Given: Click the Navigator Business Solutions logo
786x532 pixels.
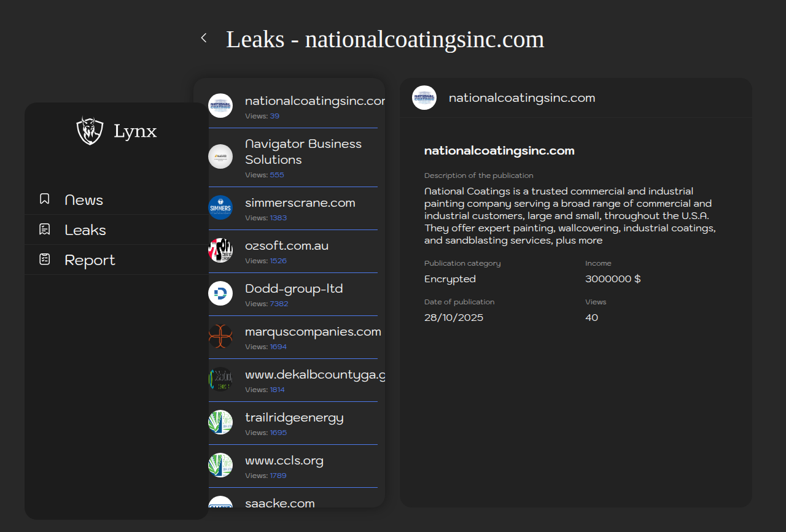Looking at the screenshot, I should pos(220,156).
